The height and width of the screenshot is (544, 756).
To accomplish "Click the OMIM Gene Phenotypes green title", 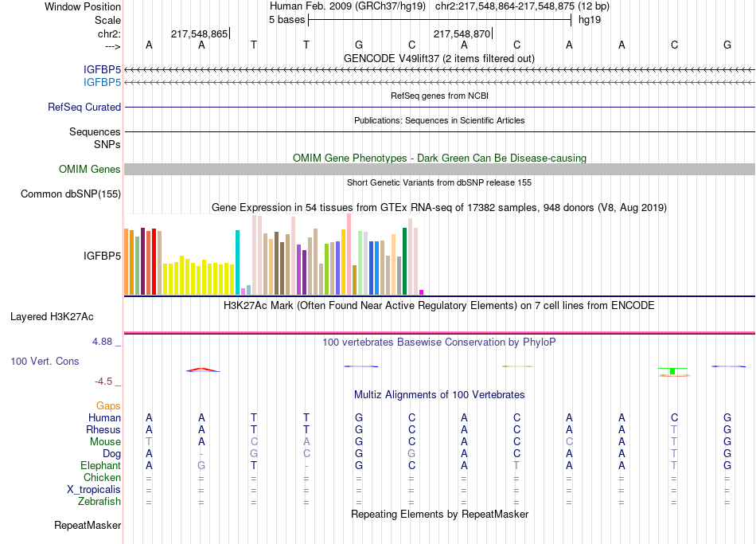I will point(439,158).
